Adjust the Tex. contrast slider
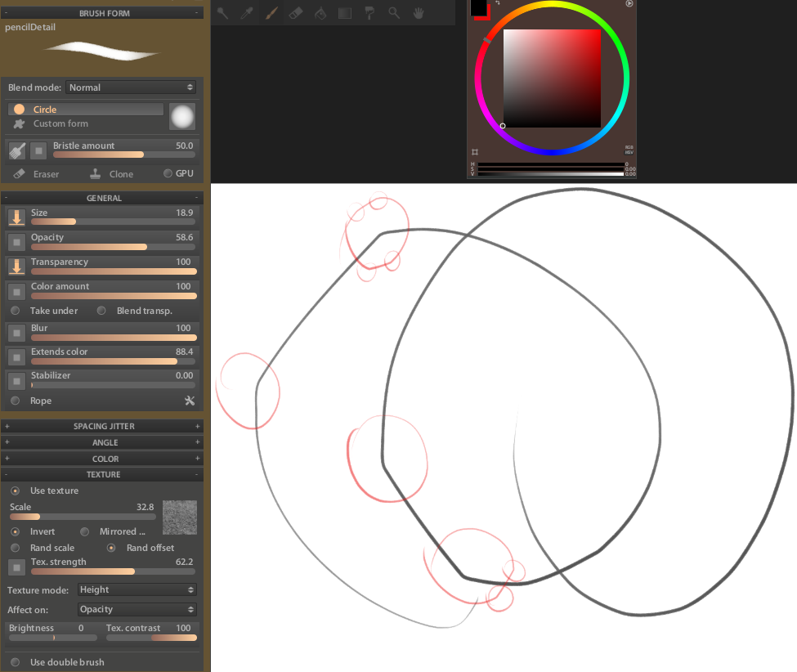Viewport: 797px width, 672px height. pos(151,638)
